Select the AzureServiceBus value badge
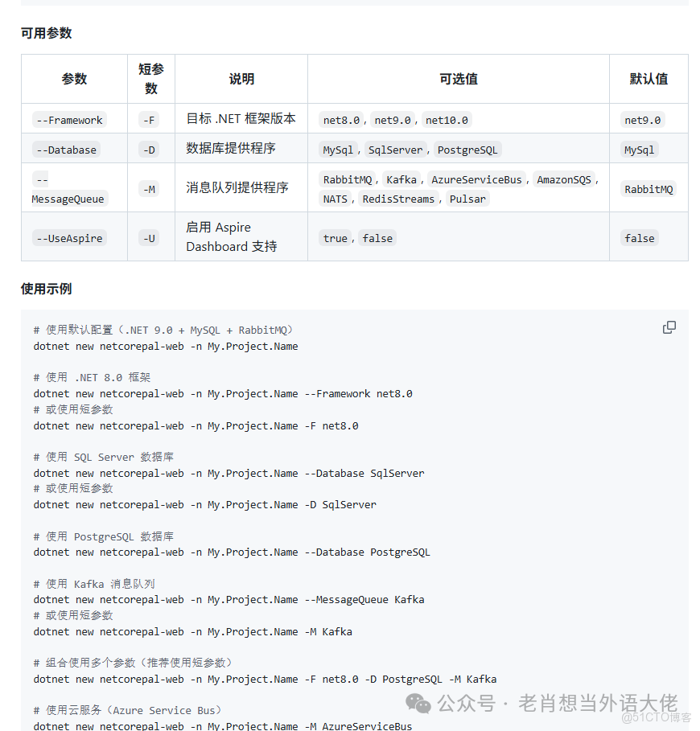700x731 pixels. click(x=478, y=179)
